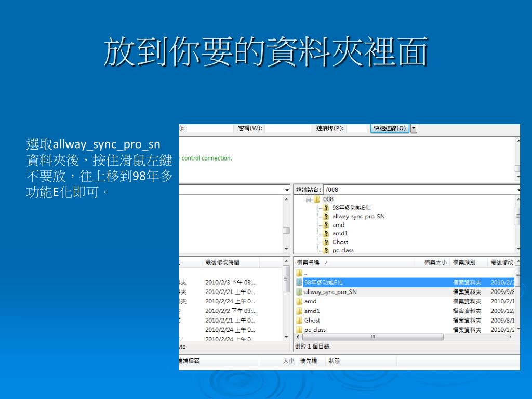Click down arrow of remote tree vertical scrollbar
This screenshot has height=399, width=532.
tap(518, 249)
